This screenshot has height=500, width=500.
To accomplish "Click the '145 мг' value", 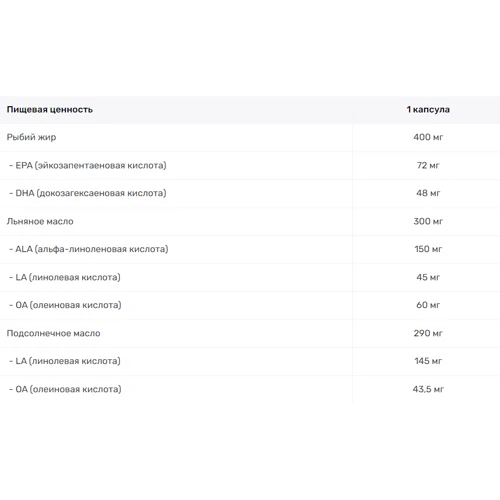I will pos(428,361).
